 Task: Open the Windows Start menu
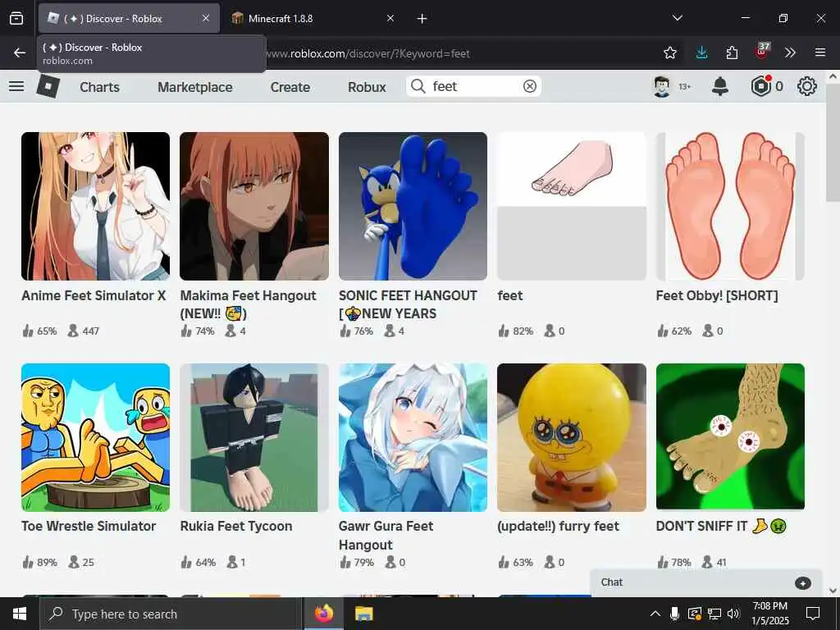pos(20,614)
